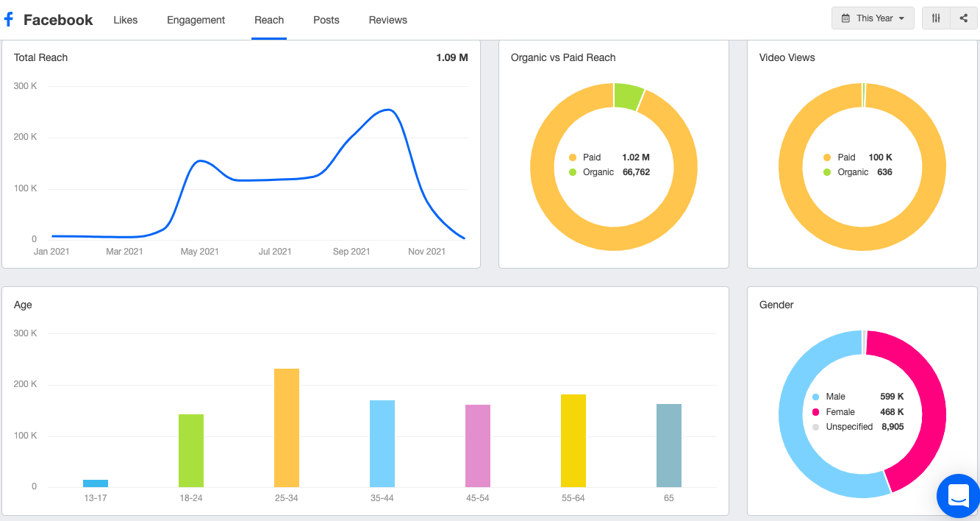
Task: Click the 468 K female value
Action: pos(893,412)
